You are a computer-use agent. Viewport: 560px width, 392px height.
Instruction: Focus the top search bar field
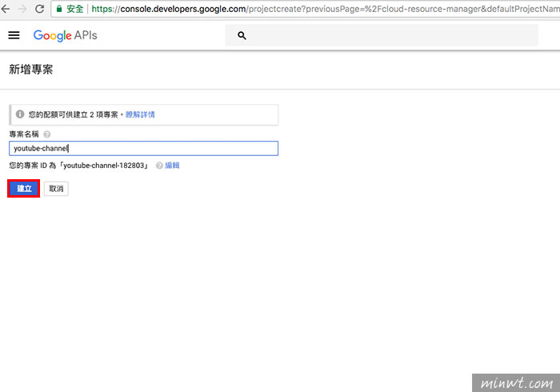point(382,35)
